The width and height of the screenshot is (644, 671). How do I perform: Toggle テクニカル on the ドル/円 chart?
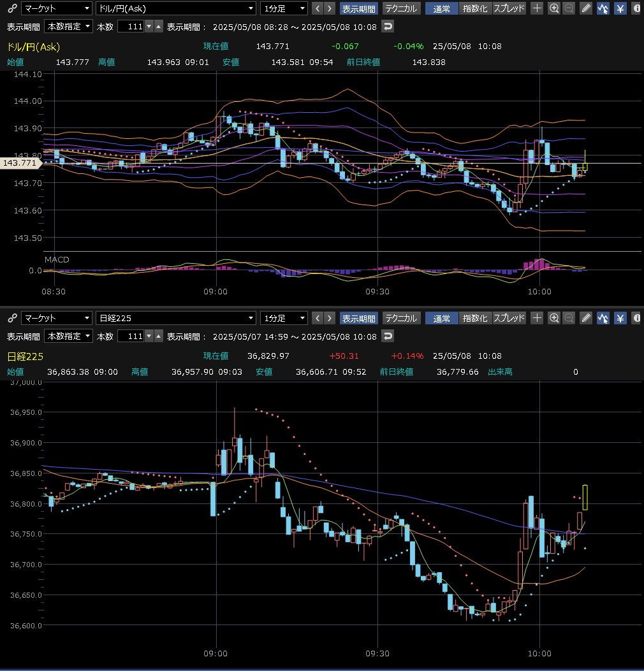[x=401, y=8]
